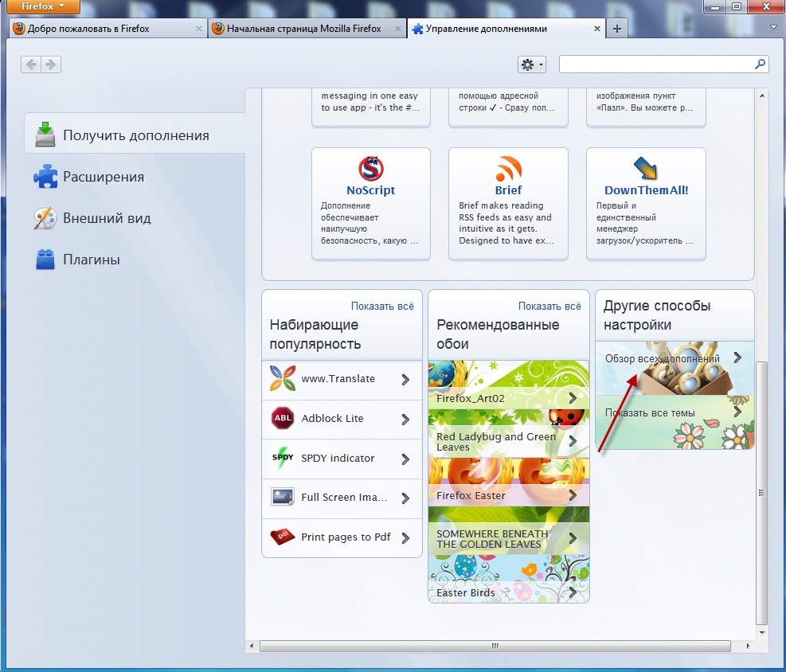Click the horizontal scrollbar left arrow

[x=252, y=646]
